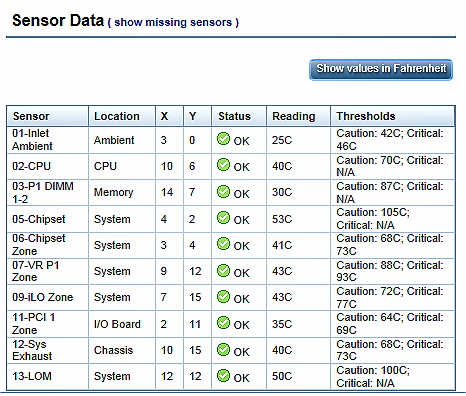Viewport: 466px width, 396px height.
Task: Click the green status icon in 02-CPU row
Action: [223, 165]
